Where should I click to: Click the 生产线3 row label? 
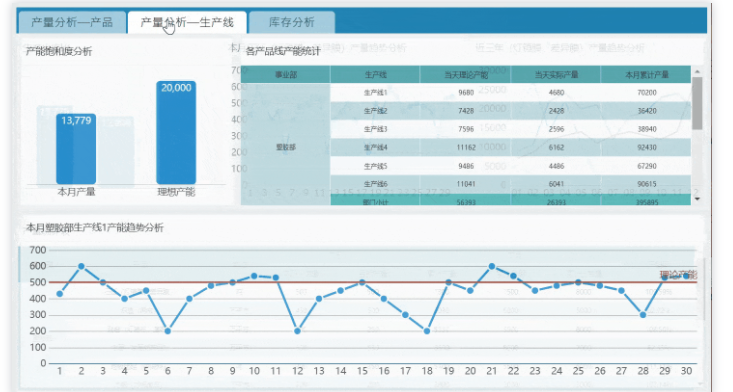click(x=375, y=129)
